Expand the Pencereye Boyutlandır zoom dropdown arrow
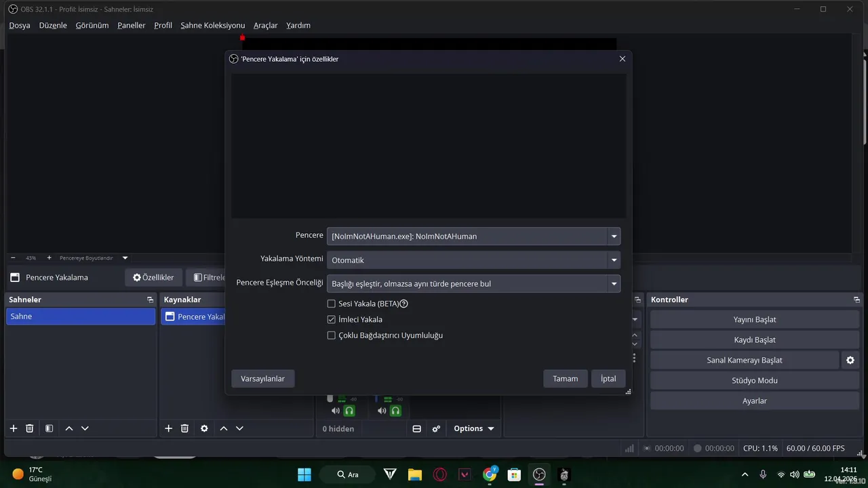 [125, 258]
